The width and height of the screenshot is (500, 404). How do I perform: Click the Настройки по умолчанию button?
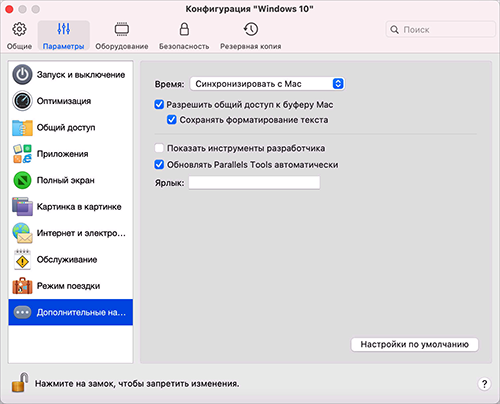click(x=415, y=344)
